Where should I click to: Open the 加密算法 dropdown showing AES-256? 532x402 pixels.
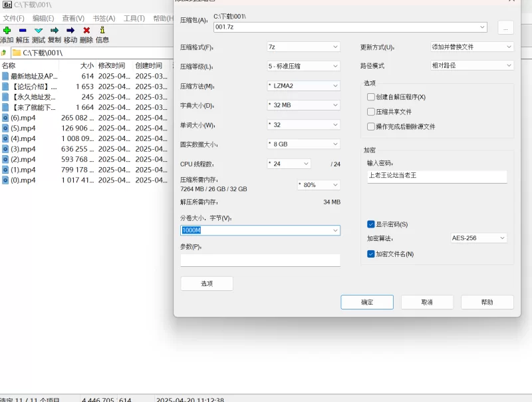pos(478,238)
